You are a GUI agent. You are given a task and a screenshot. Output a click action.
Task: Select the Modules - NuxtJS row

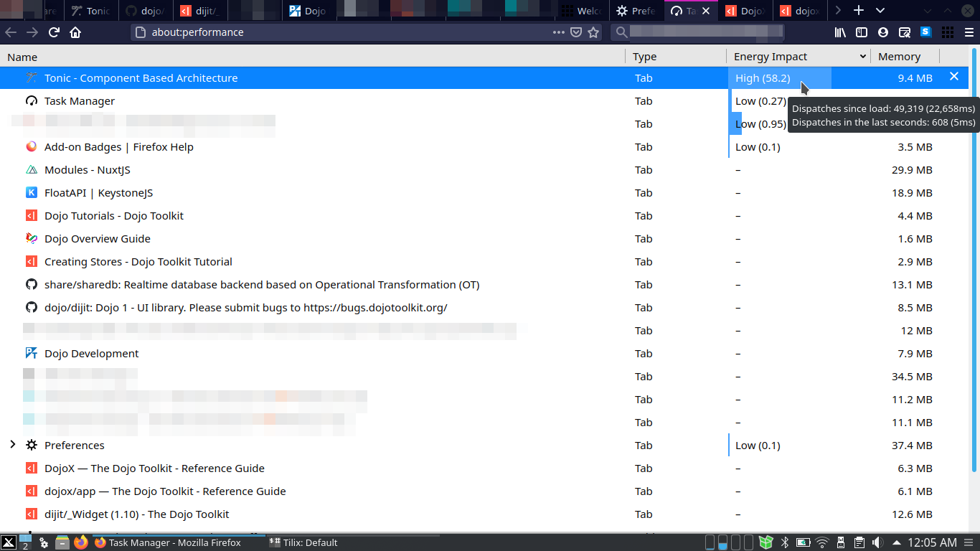[484, 169]
